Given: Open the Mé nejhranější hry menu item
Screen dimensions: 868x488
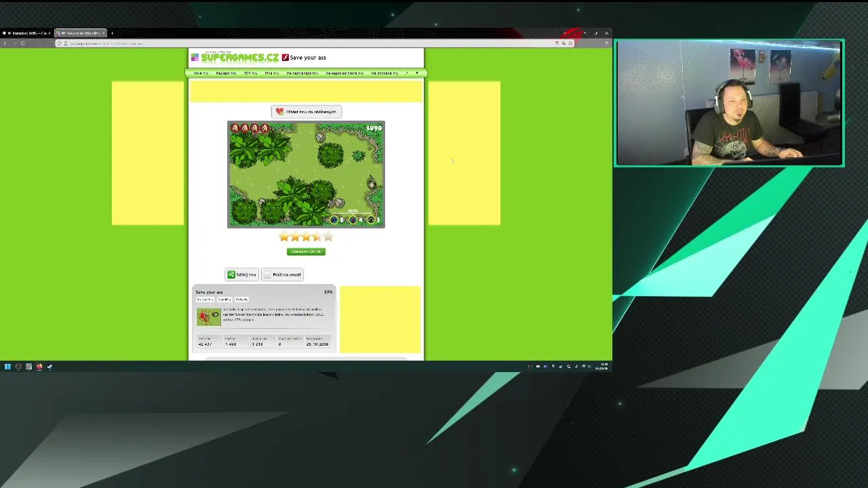Looking at the screenshot, I should pos(302,73).
